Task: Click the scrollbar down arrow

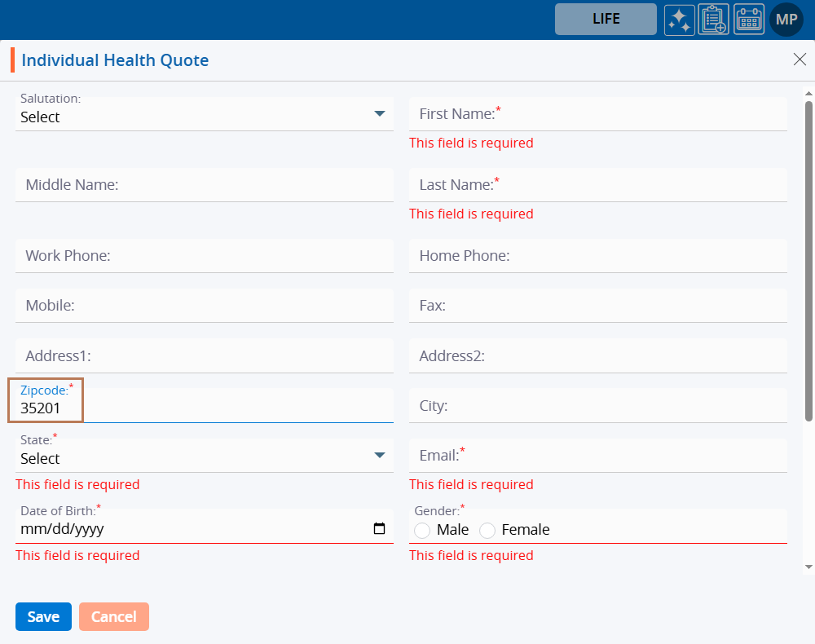Action: (808, 567)
